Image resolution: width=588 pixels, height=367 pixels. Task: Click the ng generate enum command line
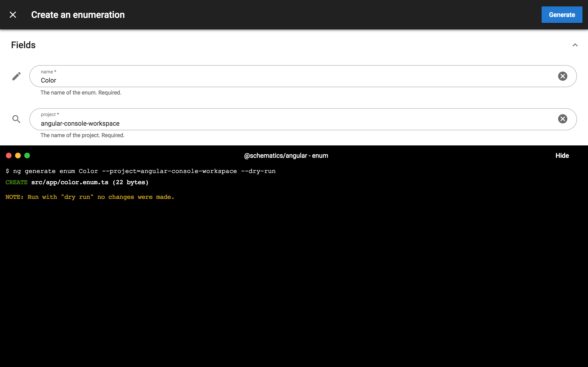point(140,171)
